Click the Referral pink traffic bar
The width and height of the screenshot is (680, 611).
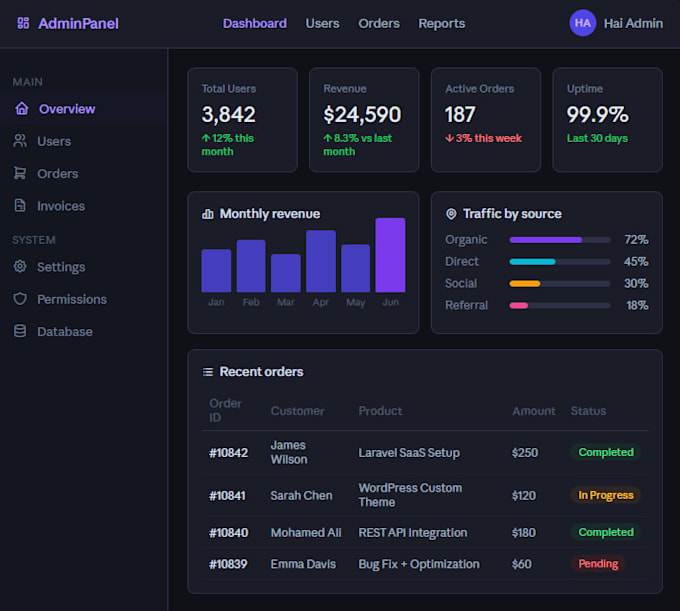[x=519, y=305]
